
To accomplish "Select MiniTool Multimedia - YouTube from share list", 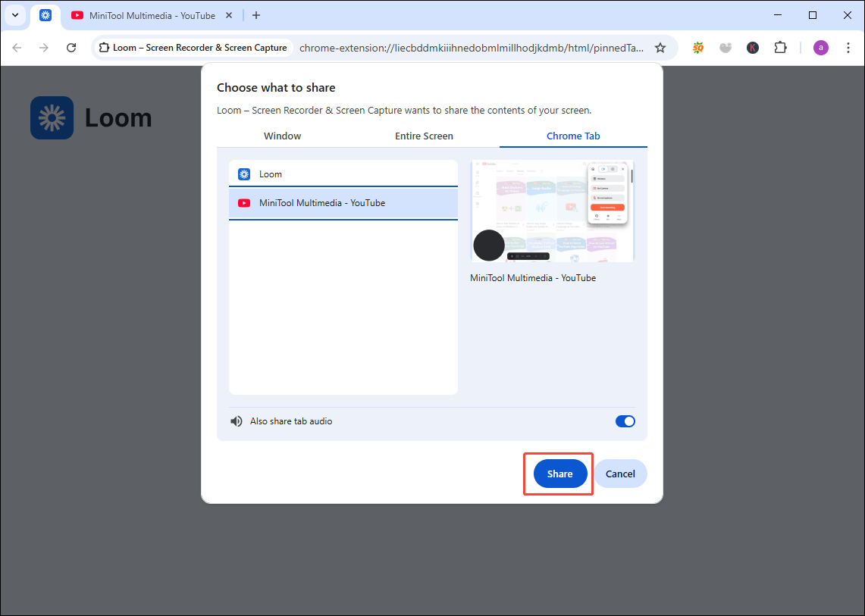I will click(343, 202).
